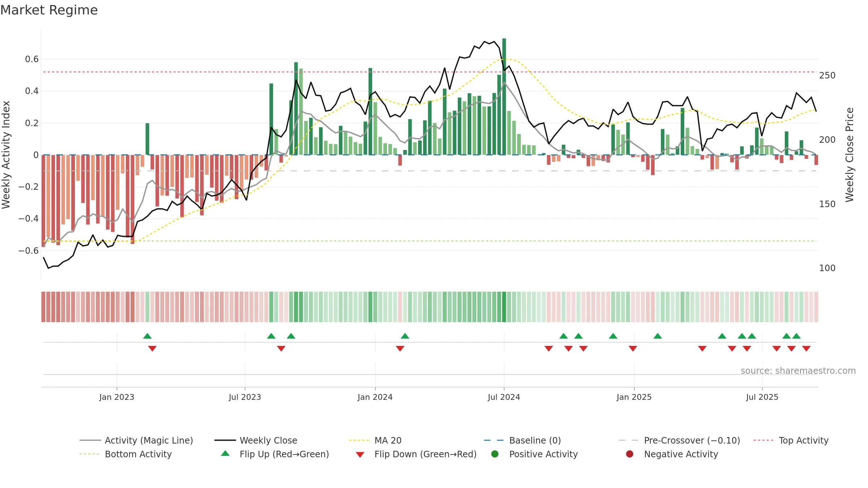Click the Jan 2024 x-axis label
The width and height of the screenshot is (868, 488).
(x=375, y=397)
